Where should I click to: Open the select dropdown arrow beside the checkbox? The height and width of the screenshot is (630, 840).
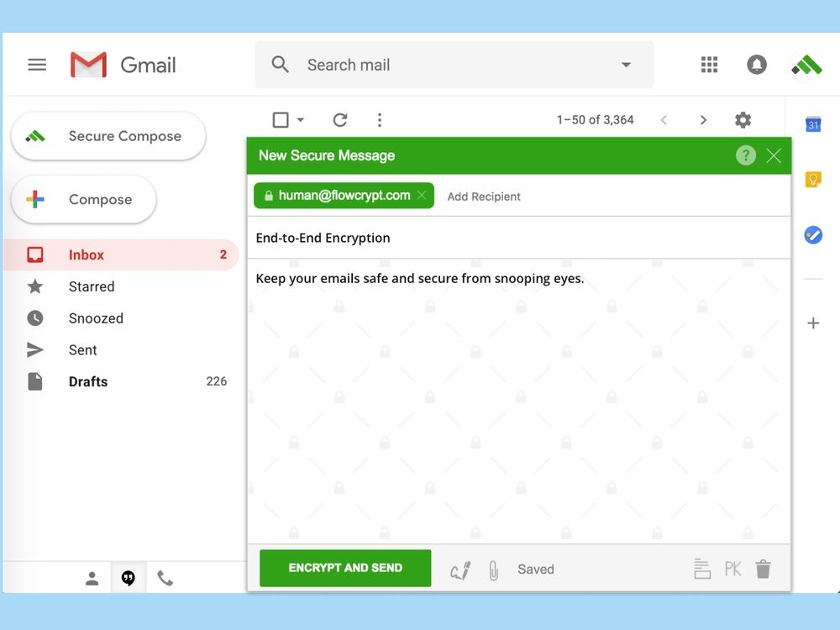pos(299,119)
